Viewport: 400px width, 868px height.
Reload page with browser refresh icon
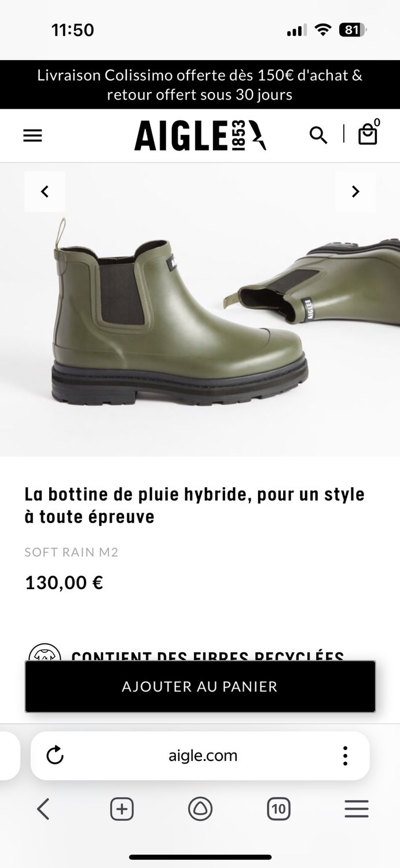click(x=55, y=755)
